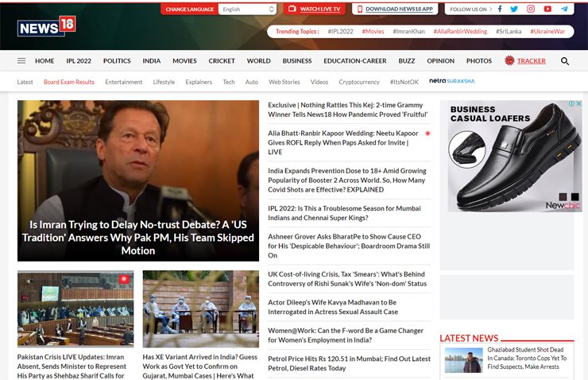Open the Imran No-trust Debate headline
The width and height of the screenshot is (588, 380).
(138, 238)
